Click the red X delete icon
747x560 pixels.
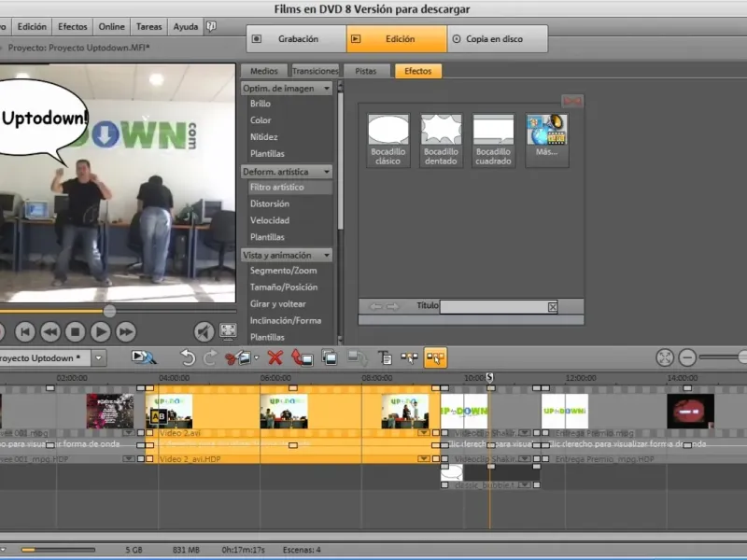275,357
